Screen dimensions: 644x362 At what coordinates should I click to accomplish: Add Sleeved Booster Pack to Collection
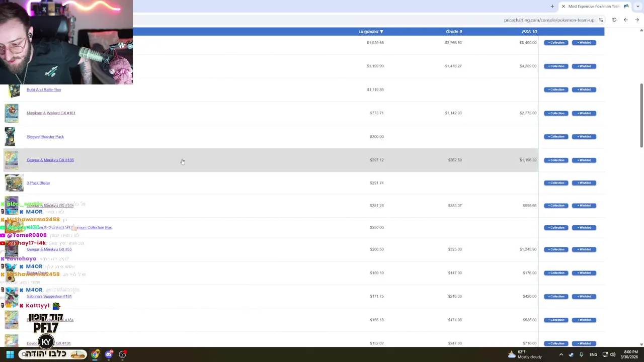[556, 137]
